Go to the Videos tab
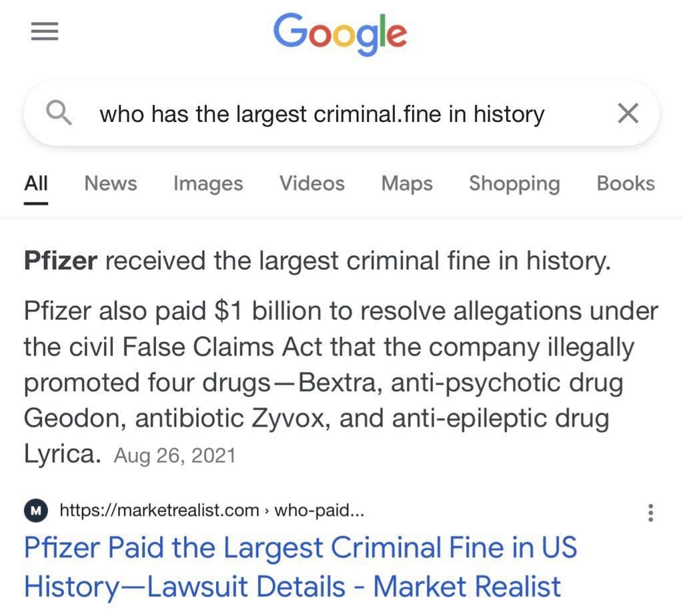Screen dimensions: 683x616 coord(311,183)
